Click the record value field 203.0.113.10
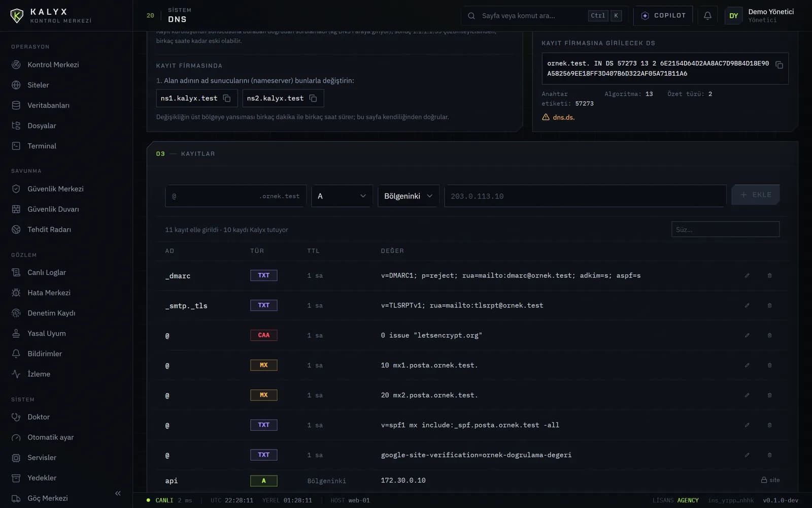This screenshot has width=812, height=508. (585, 196)
